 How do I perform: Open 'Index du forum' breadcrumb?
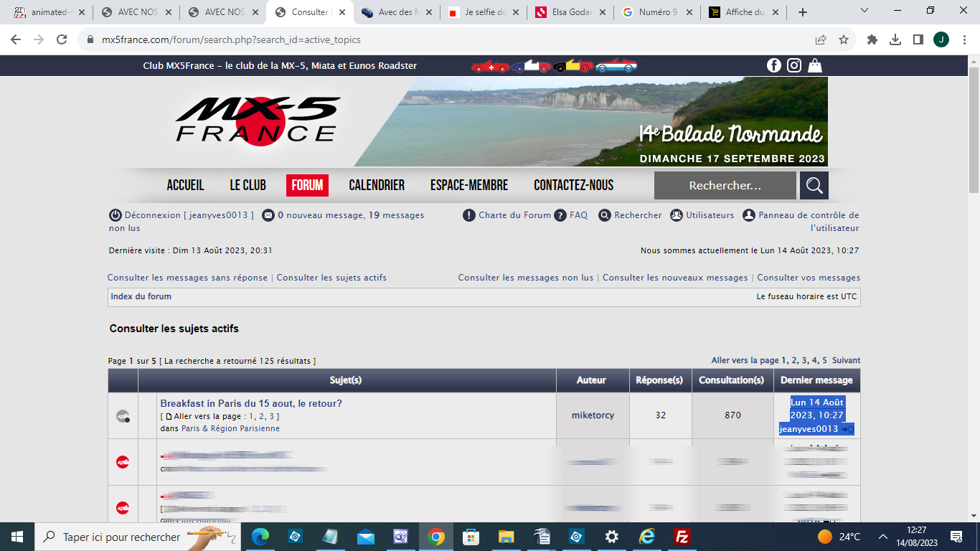tap(141, 296)
